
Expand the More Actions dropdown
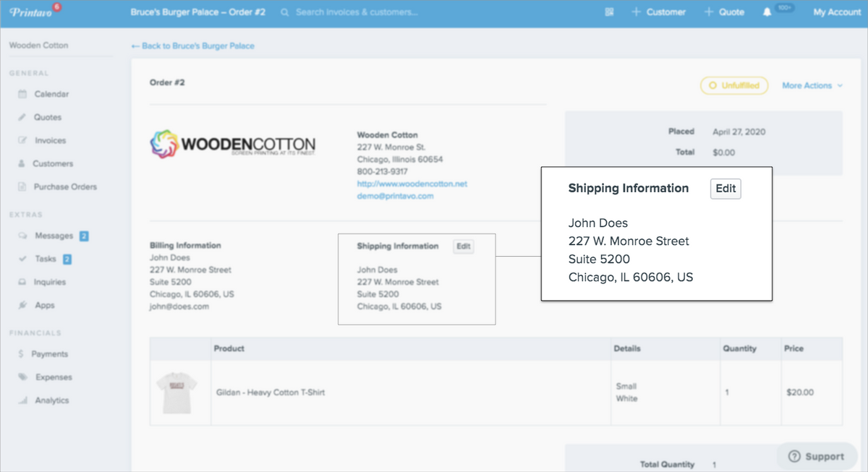tap(812, 85)
